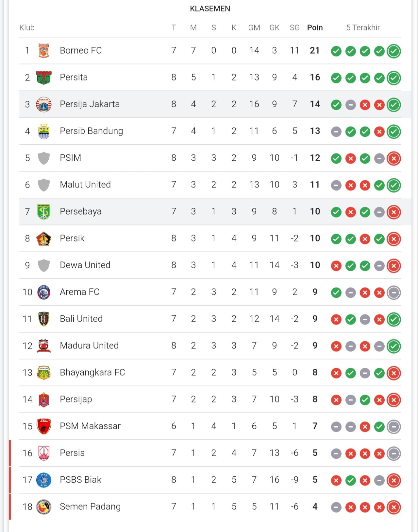Click the KLASEMEN title
This screenshot has height=532, width=418.
pyautogui.click(x=210, y=9)
